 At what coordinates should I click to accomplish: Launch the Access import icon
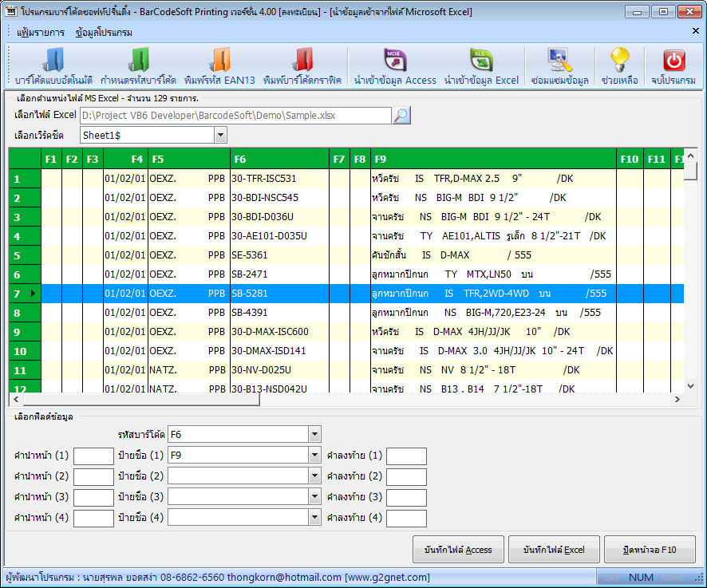click(395, 61)
